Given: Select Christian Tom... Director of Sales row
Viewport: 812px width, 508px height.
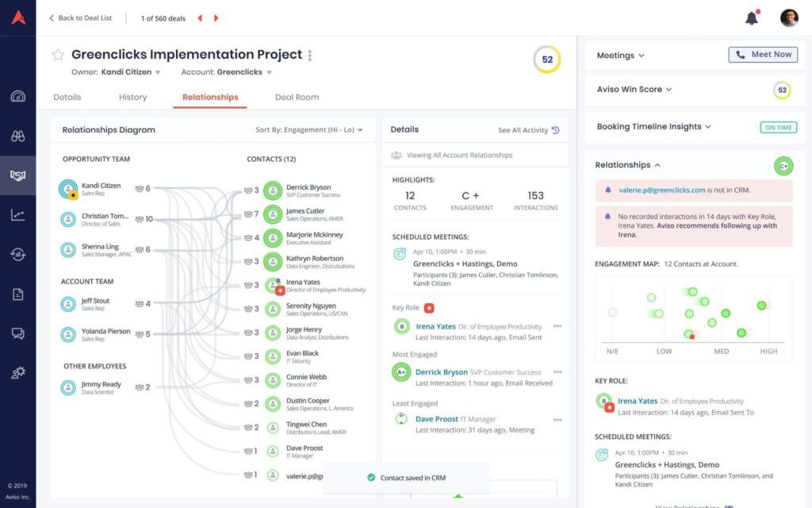Looking at the screenshot, I should pos(106,219).
